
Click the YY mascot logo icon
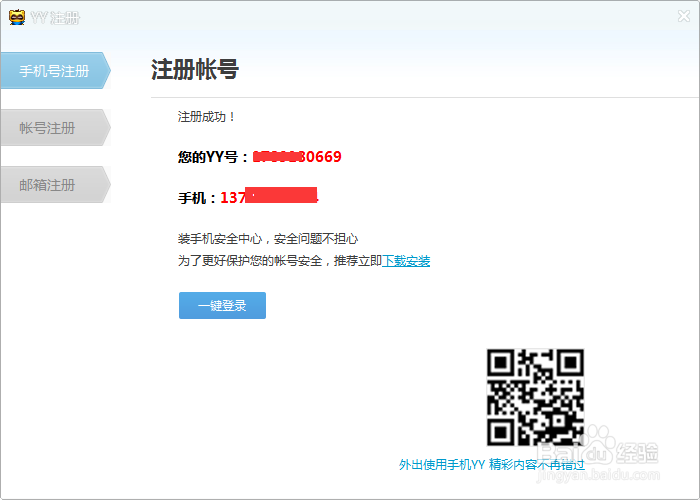point(17,17)
